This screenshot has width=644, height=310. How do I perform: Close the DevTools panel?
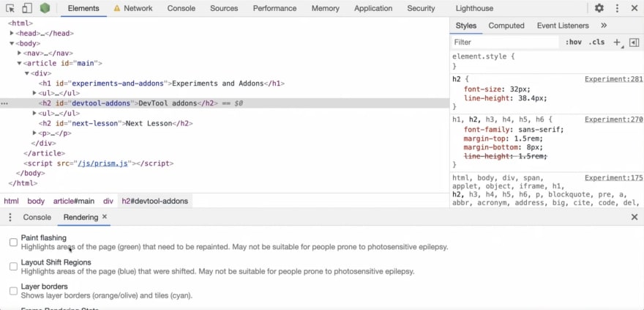[x=634, y=8]
